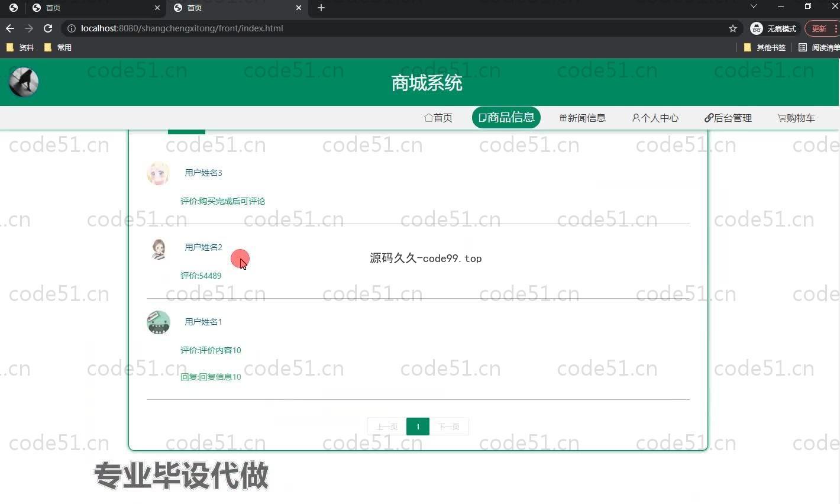
Task: Click the avatar of 用户姓名1
Action: pos(159,322)
